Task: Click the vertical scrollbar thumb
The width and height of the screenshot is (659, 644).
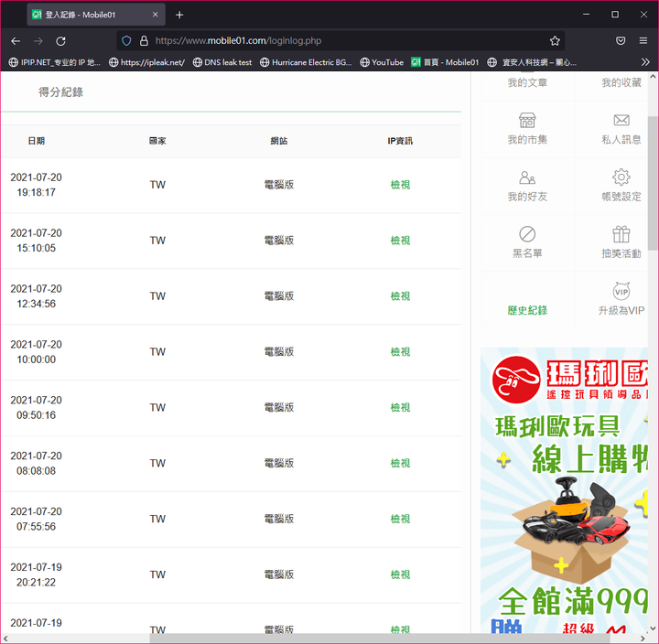Action: 653,184
